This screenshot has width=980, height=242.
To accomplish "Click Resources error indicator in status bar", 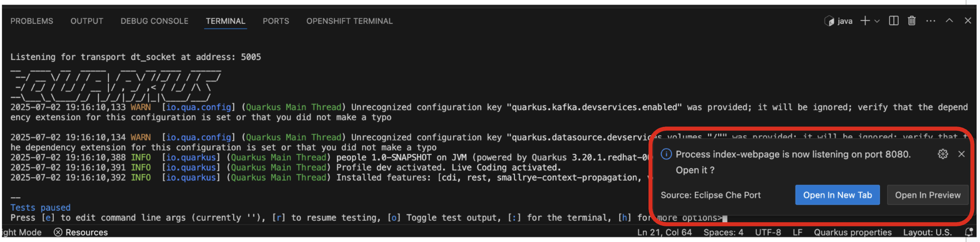I will (x=81, y=232).
